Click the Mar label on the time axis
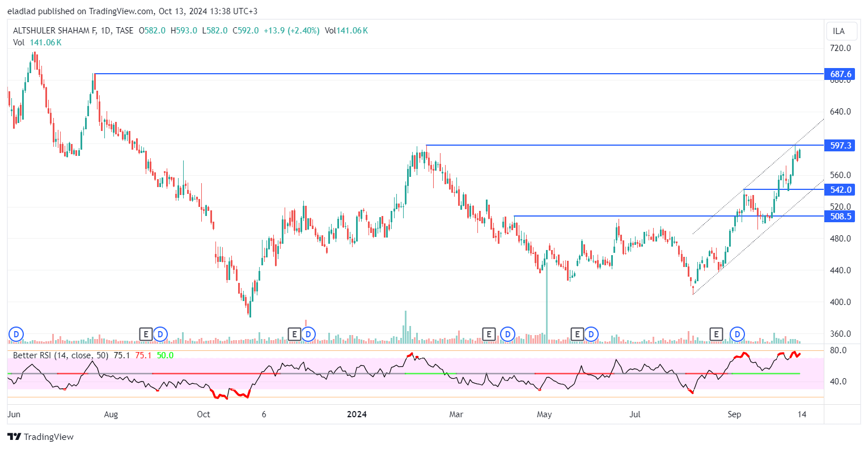This screenshot has width=868, height=449. [x=456, y=414]
